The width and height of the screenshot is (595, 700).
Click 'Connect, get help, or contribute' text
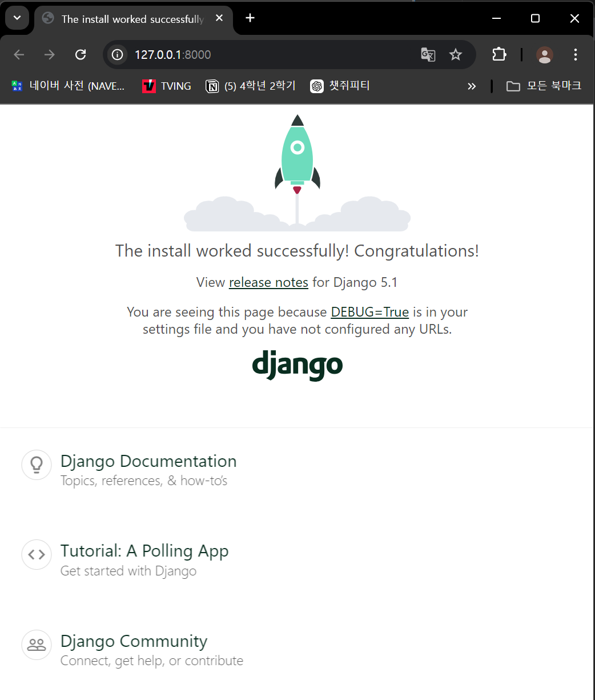coord(152,661)
